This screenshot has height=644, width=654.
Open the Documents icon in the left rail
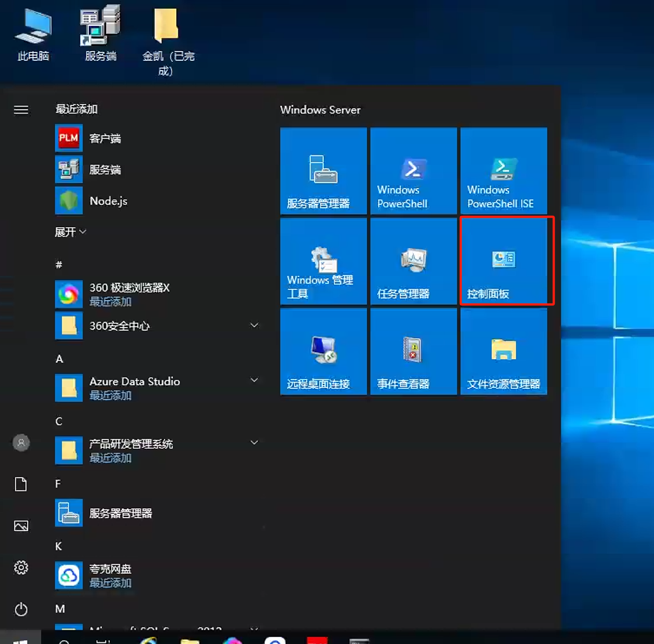pos(21,484)
